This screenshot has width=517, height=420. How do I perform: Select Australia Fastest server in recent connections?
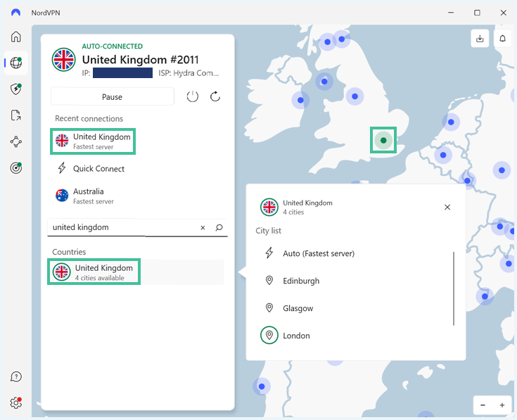click(x=84, y=196)
